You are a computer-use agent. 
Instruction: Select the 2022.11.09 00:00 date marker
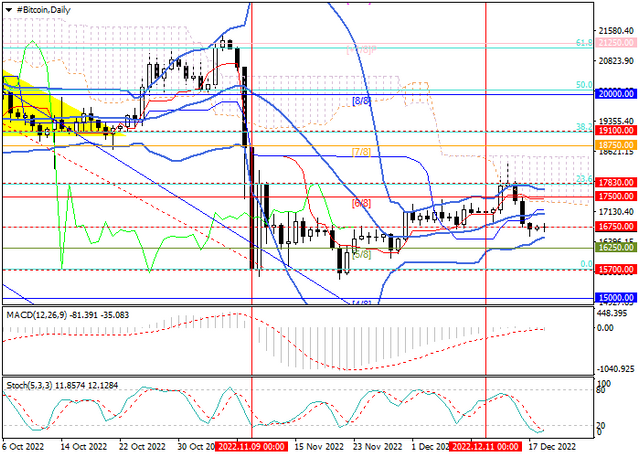tap(251, 446)
